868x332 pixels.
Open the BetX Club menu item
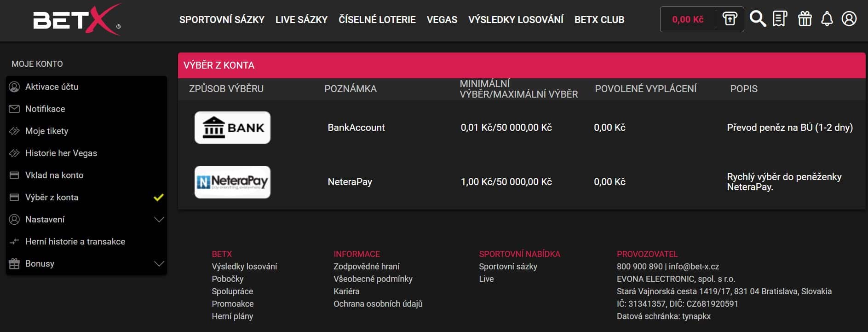[599, 19]
